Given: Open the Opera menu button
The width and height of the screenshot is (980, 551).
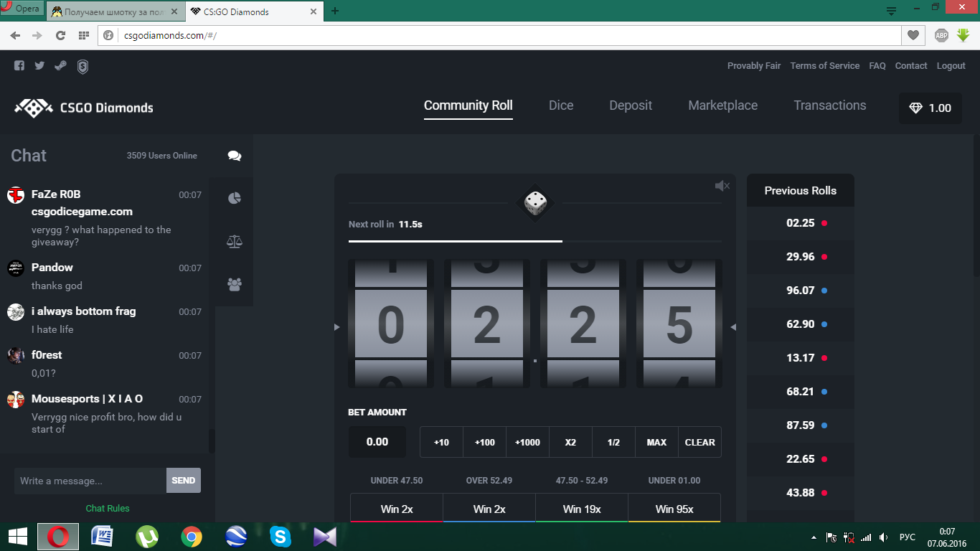Looking at the screenshot, I should pos(21,9).
